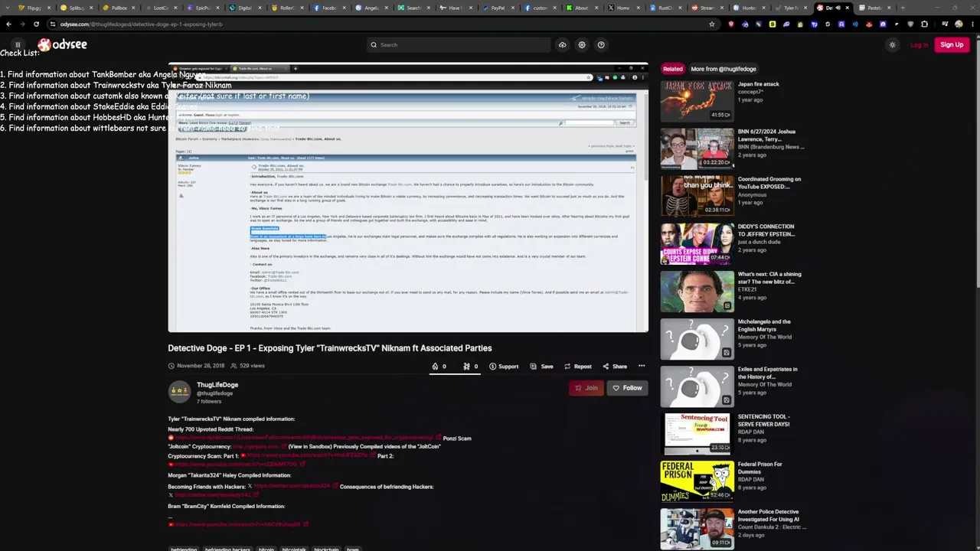
Task: Open the second Twitter link under befriending Hackers
Action: pyautogui.click(x=213, y=495)
